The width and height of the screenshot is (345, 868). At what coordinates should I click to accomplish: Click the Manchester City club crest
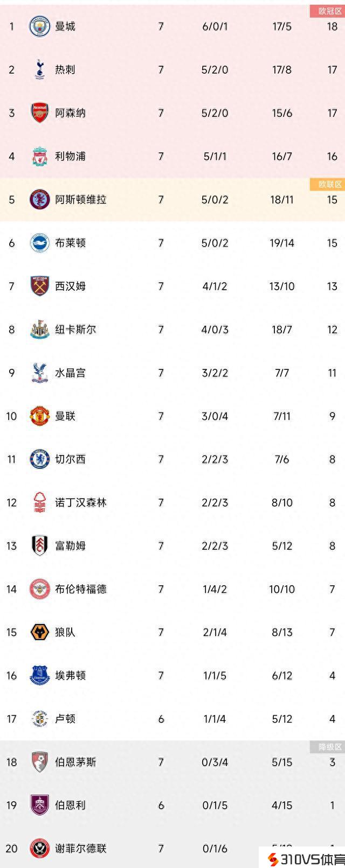[39, 26]
